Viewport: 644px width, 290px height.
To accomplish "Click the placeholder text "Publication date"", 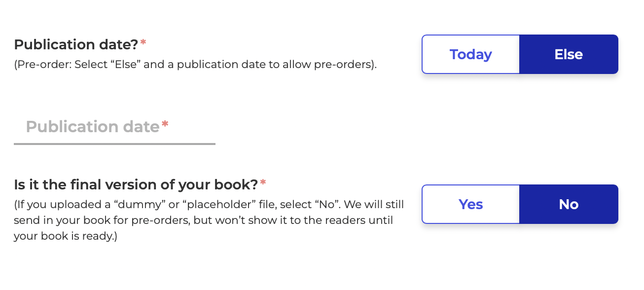I will 91,127.
